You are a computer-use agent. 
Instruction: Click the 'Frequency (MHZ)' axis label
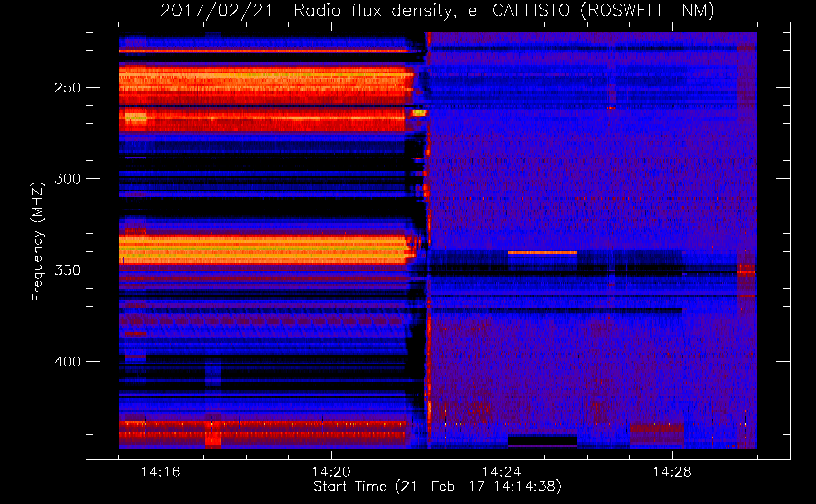(x=38, y=242)
